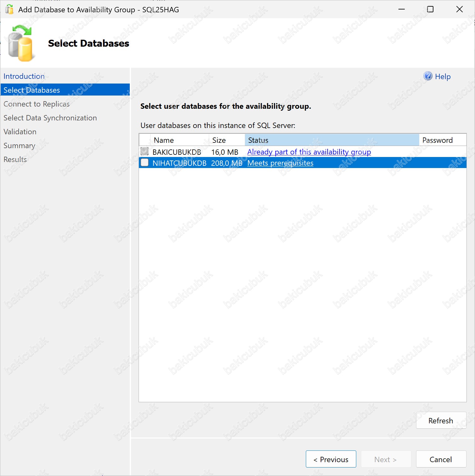Click the title bar application icon
Viewport: 475px width, 476px height.
pos(9,9)
